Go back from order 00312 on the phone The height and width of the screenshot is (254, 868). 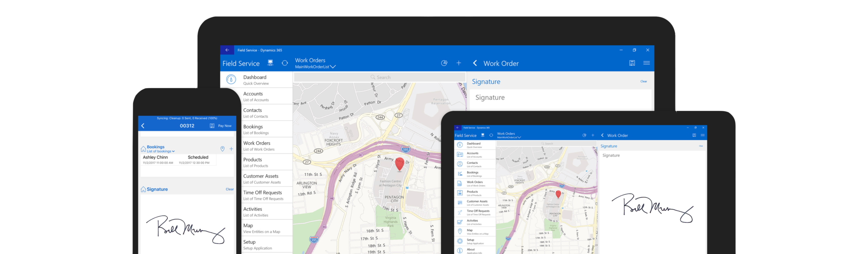(143, 126)
